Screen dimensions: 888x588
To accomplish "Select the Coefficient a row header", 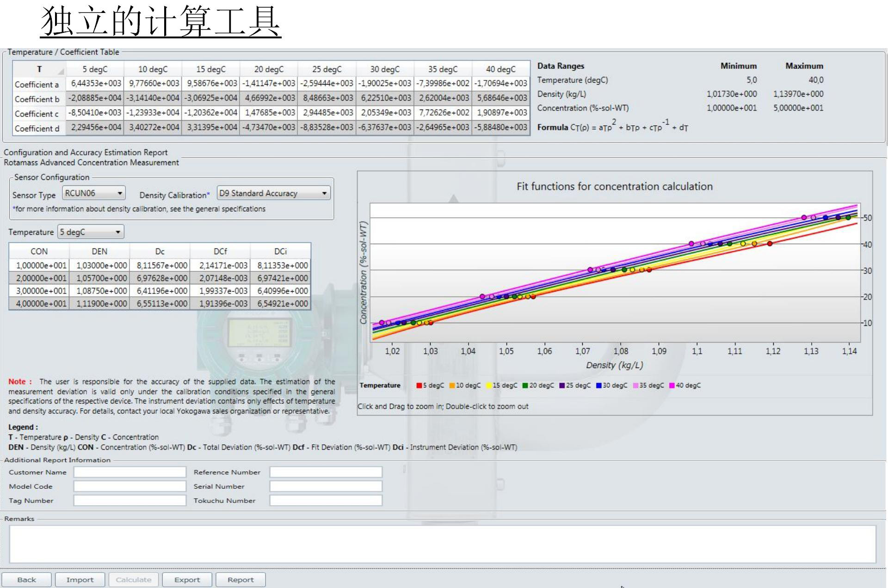I will tap(39, 84).
